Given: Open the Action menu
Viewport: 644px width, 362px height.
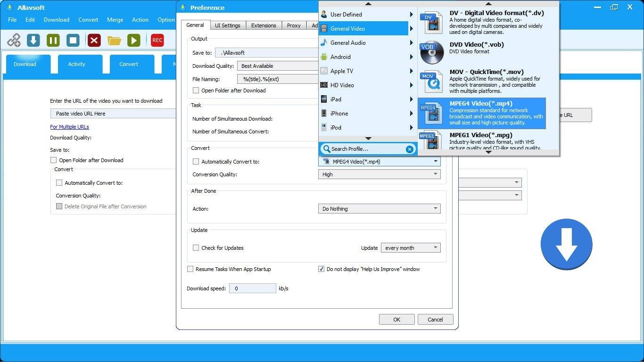Looking at the screenshot, I should click(140, 20).
